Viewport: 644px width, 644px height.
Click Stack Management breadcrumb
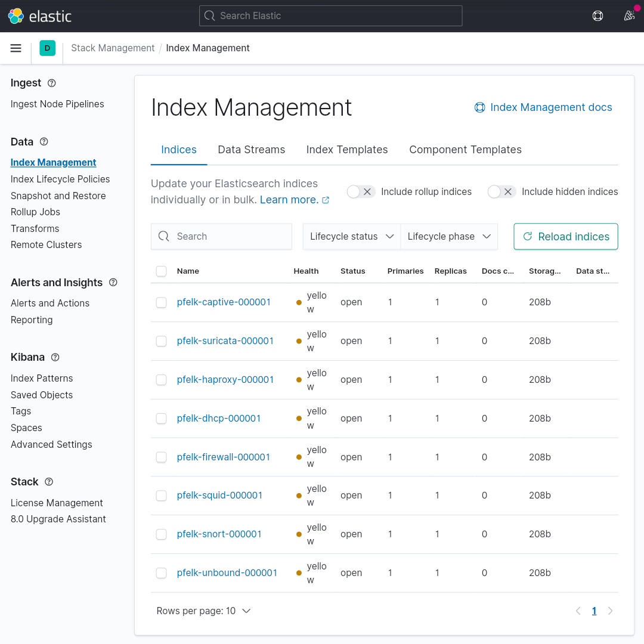click(113, 48)
